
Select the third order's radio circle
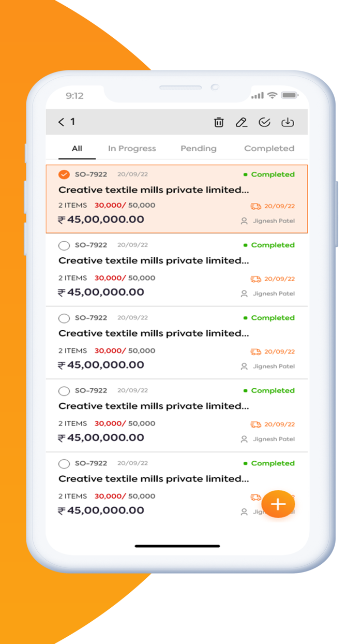click(x=64, y=318)
